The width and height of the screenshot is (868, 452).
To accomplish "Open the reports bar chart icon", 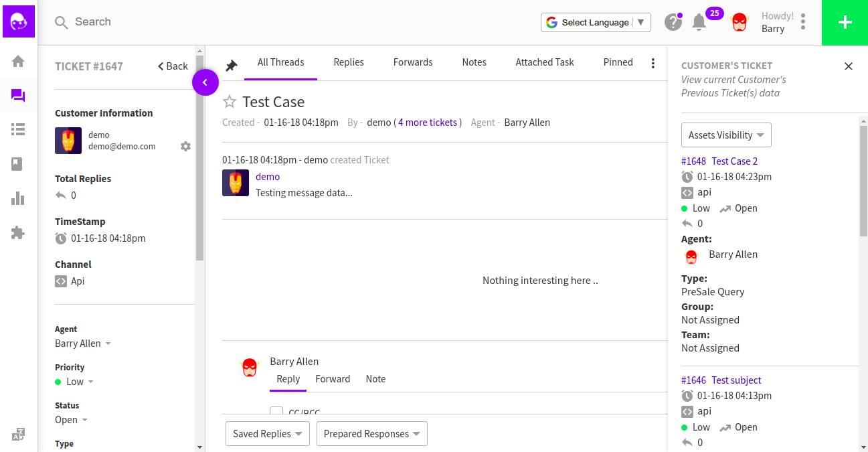I will pos(18,198).
